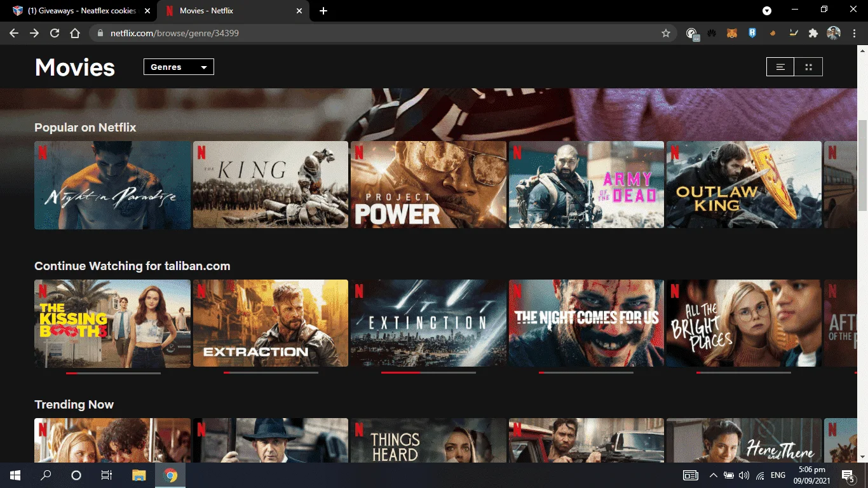
Task: Resume The Night Comes For Us
Action: point(587,323)
